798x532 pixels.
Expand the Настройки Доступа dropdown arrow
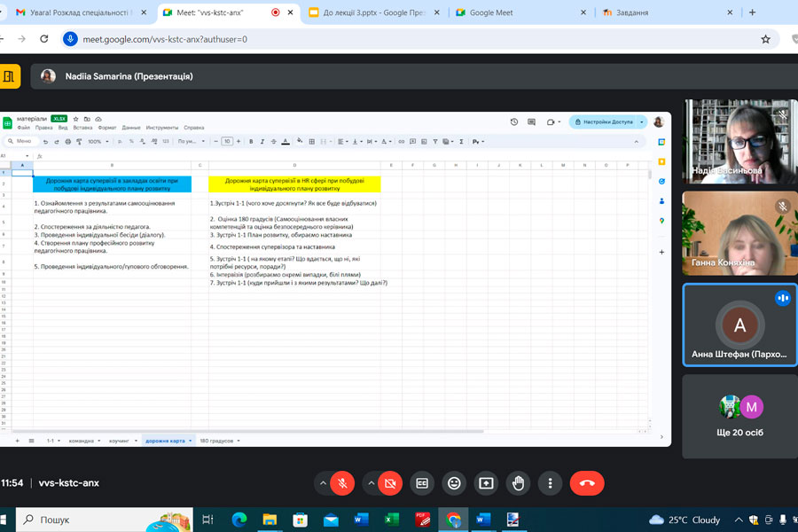[x=642, y=121]
